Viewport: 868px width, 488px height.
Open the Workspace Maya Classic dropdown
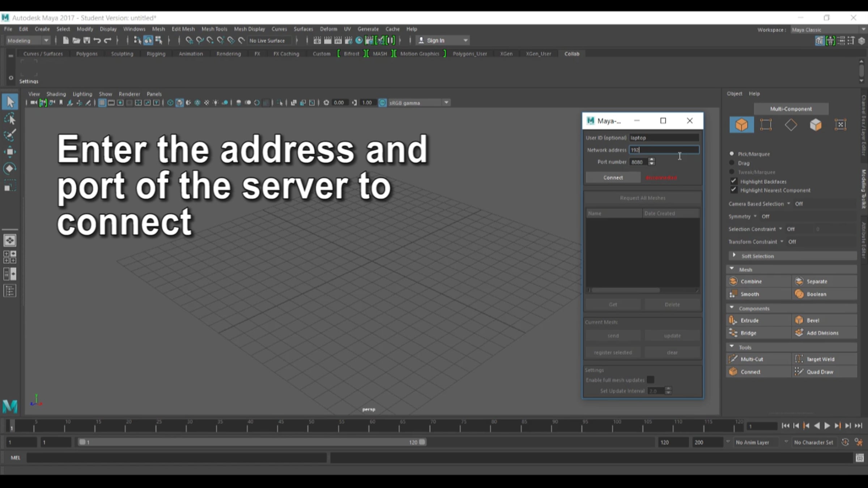827,30
